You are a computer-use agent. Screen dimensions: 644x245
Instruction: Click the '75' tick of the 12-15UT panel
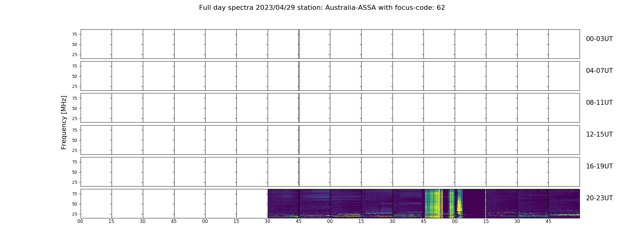75,130
